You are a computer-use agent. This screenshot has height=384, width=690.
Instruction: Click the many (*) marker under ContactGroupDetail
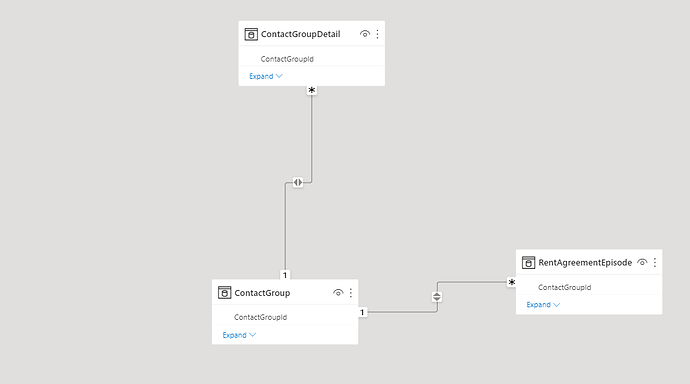(x=312, y=90)
